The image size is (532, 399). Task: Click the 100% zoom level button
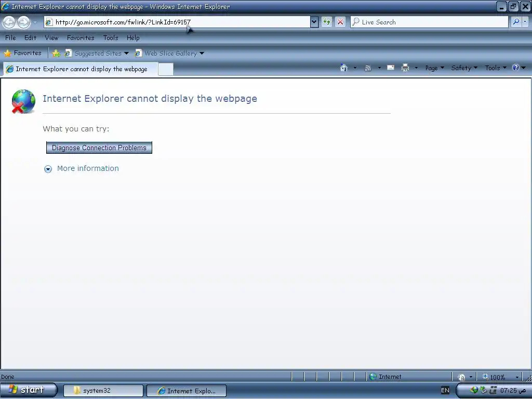[494, 377]
